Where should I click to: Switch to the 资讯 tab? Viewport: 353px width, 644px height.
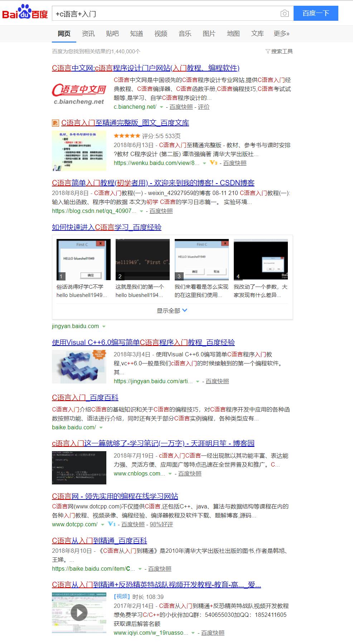(x=88, y=34)
